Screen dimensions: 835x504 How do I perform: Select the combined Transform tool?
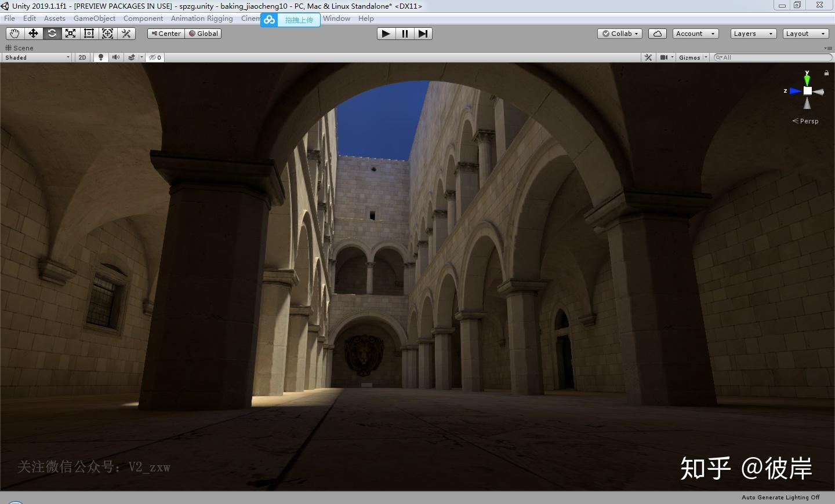[x=107, y=34]
